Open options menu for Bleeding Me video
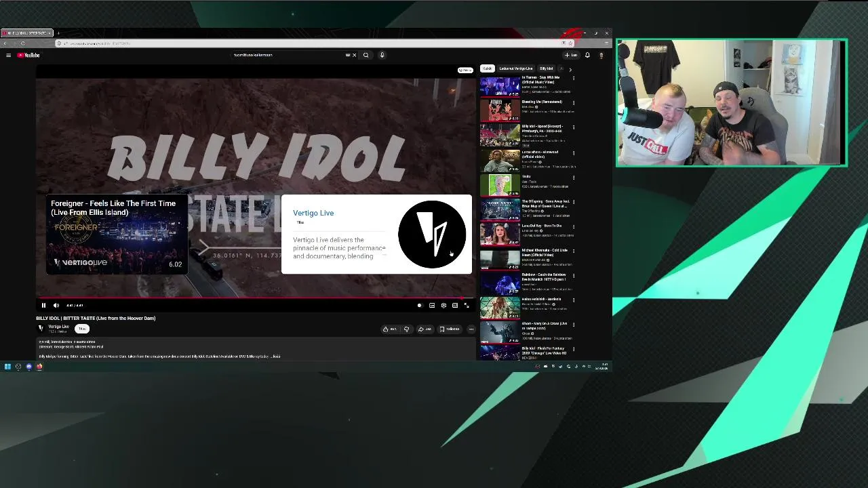Image resolution: width=868 pixels, height=488 pixels. [574, 103]
